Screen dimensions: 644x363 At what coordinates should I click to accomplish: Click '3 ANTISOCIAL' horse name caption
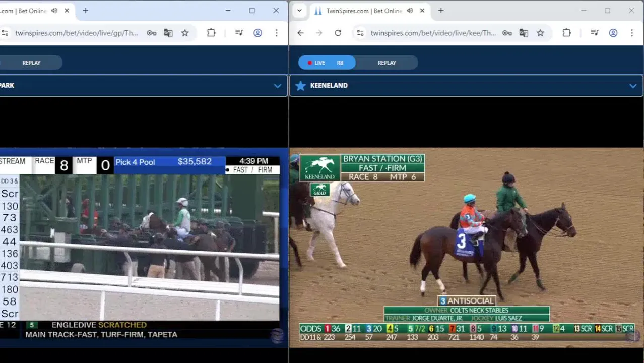(467, 301)
